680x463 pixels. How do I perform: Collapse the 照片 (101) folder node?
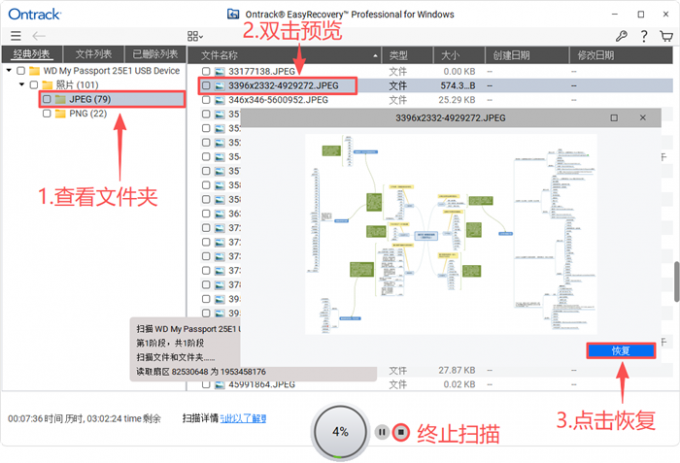pyautogui.click(x=22, y=84)
